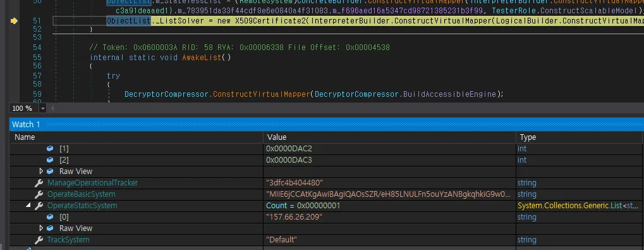Image resolution: width=644 pixels, height=250 pixels.
Task: Click DecryptorCompressor at start of line 59
Action: click(x=167, y=94)
